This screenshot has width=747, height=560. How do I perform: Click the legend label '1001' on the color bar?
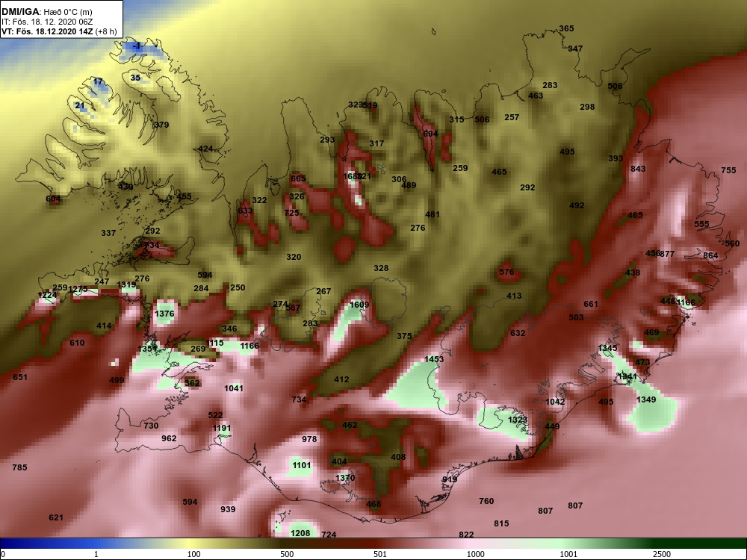coord(568,554)
